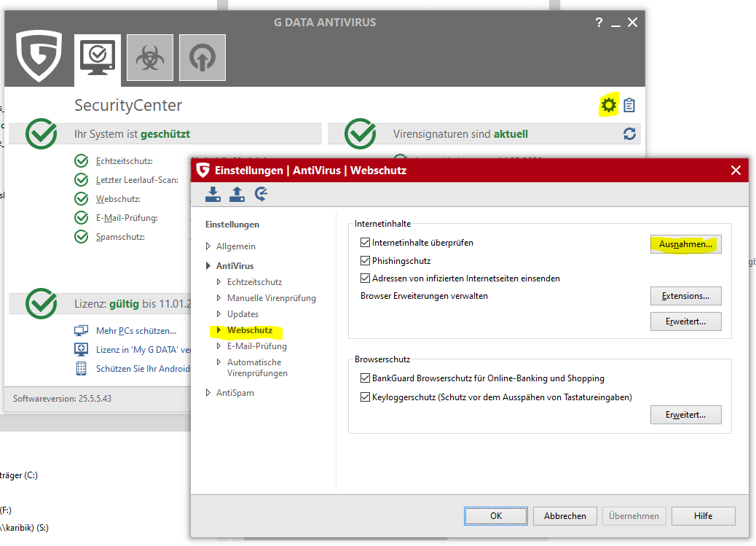Expand the AntiSpam tree node arrow
Screen dimensions: 756x546
(208, 392)
